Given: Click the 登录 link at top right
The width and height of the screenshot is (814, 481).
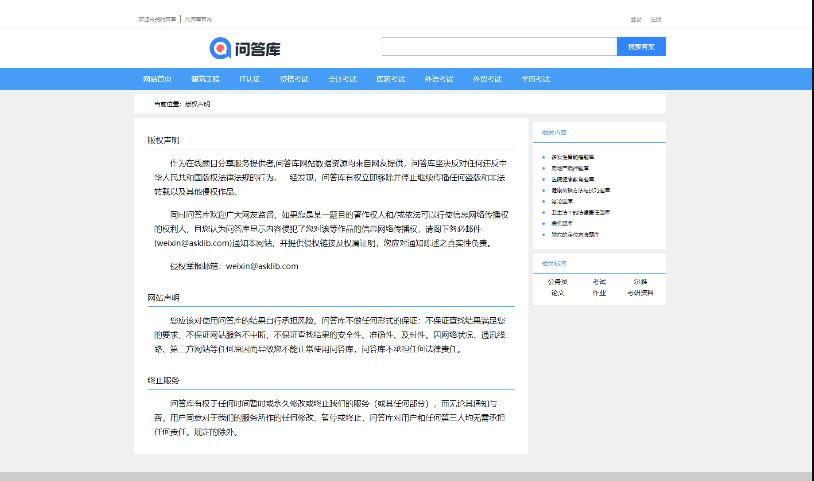Looking at the screenshot, I should (x=636, y=19).
